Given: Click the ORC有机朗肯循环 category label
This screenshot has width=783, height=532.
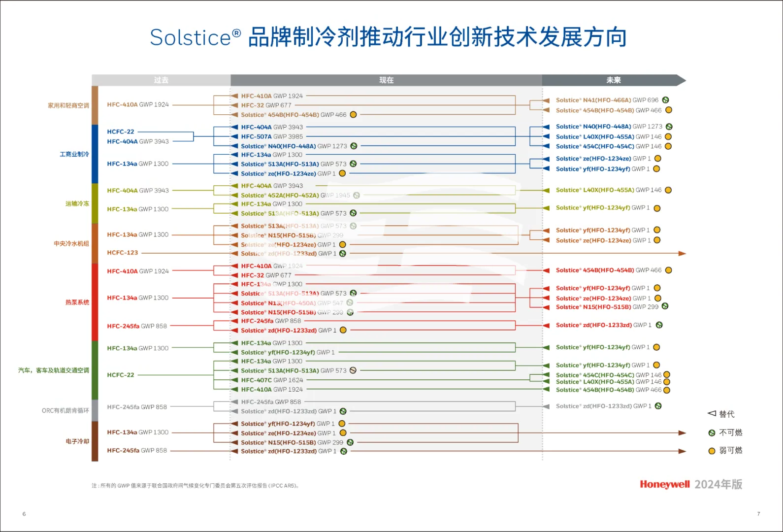Looking at the screenshot, I should tap(65, 410).
